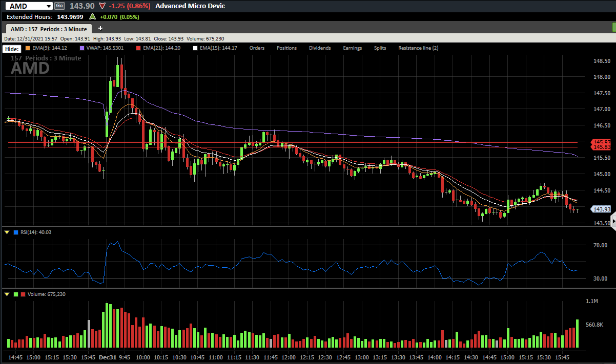Toggle Positions display on chart

pos(286,48)
